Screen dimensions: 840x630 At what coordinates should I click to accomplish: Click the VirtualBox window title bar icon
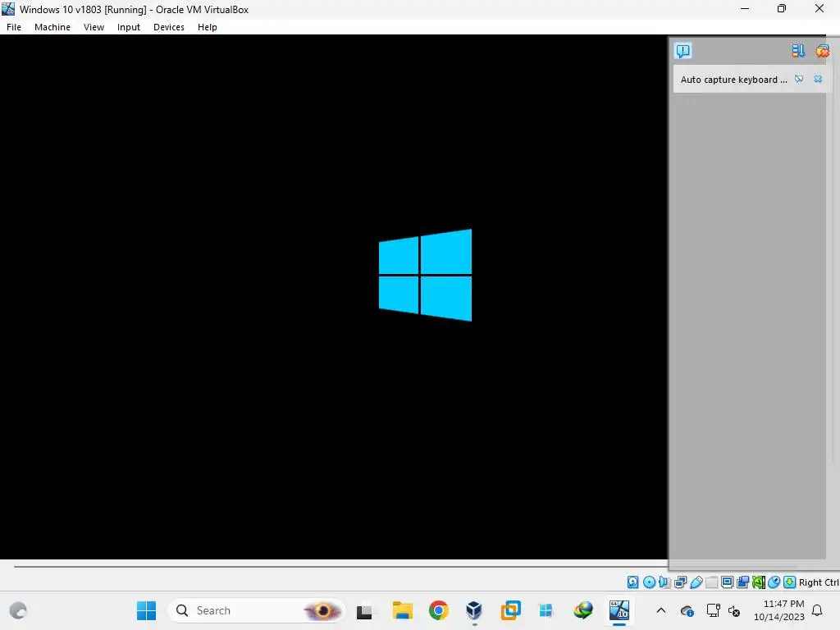[x=8, y=8]
